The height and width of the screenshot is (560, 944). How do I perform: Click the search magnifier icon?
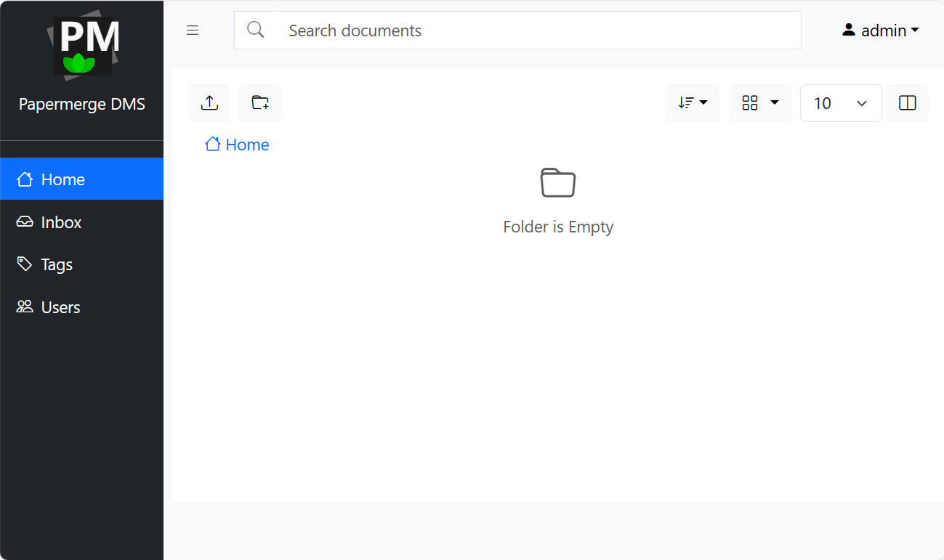pos(255,30)
